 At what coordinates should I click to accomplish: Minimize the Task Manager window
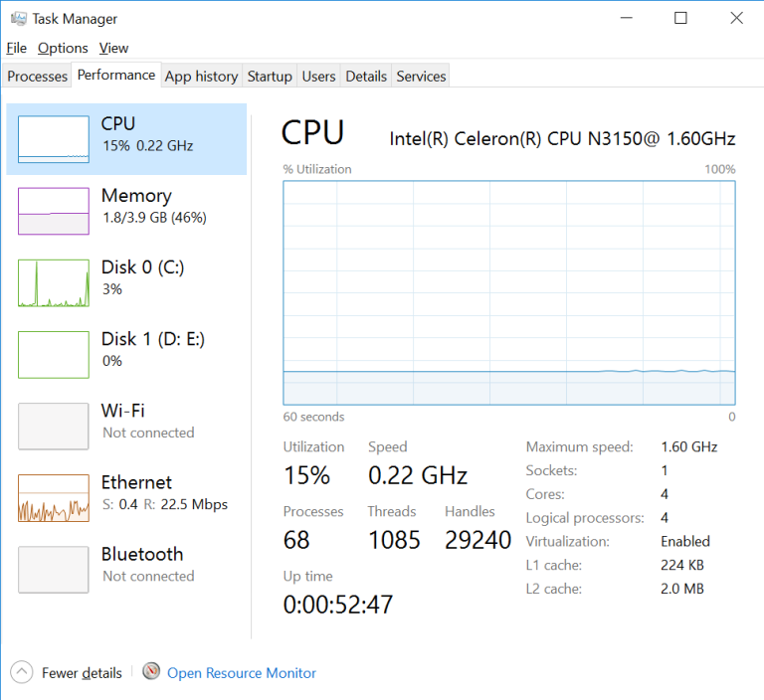tap(626, 18)
